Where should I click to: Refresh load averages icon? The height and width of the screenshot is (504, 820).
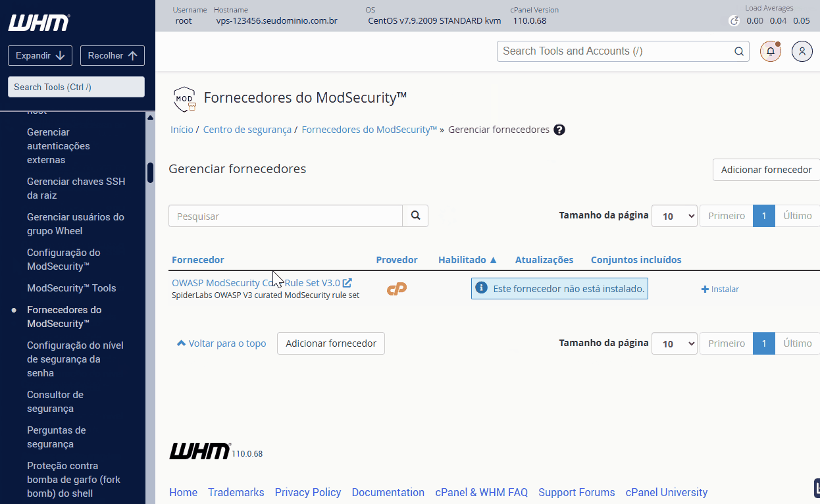tap(734, 21)
